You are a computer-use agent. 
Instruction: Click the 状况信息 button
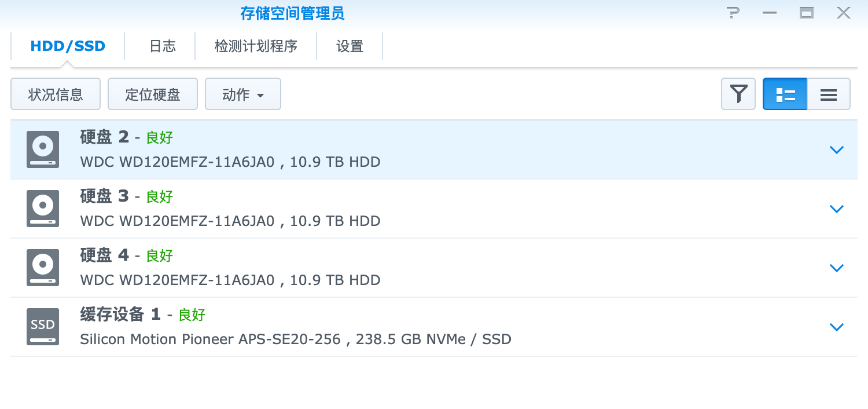[55, 94]
